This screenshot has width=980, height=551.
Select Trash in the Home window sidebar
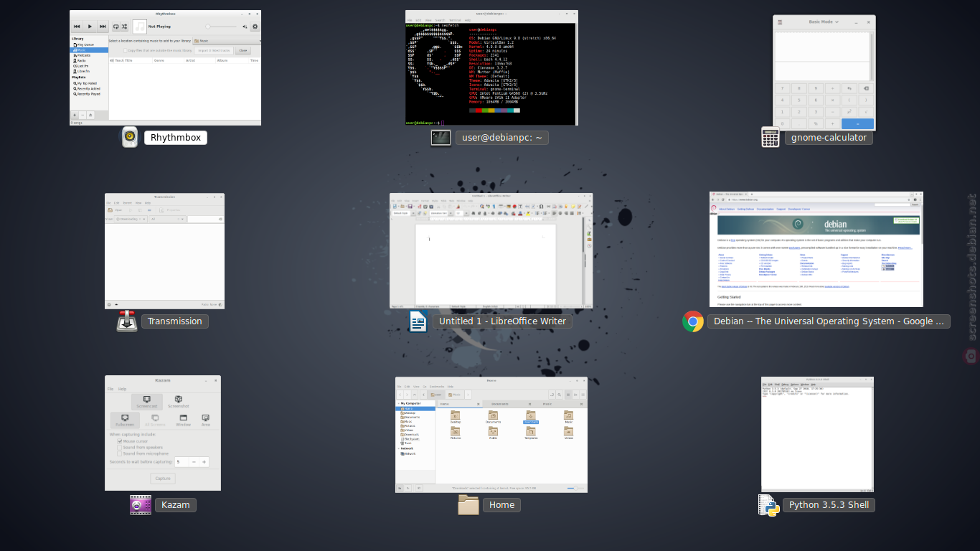click(x=407, y=443)
